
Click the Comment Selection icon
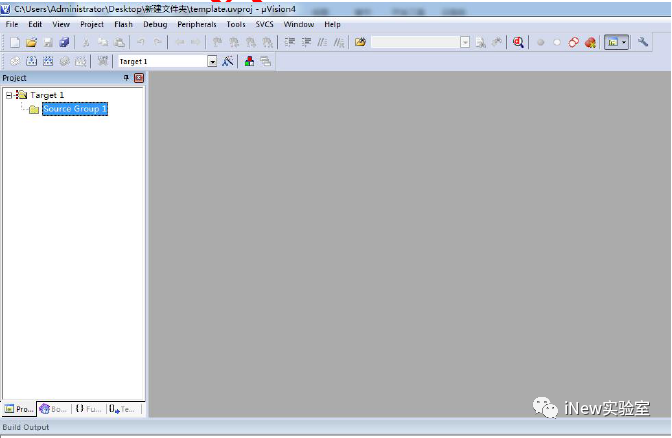tap(322, 42)
